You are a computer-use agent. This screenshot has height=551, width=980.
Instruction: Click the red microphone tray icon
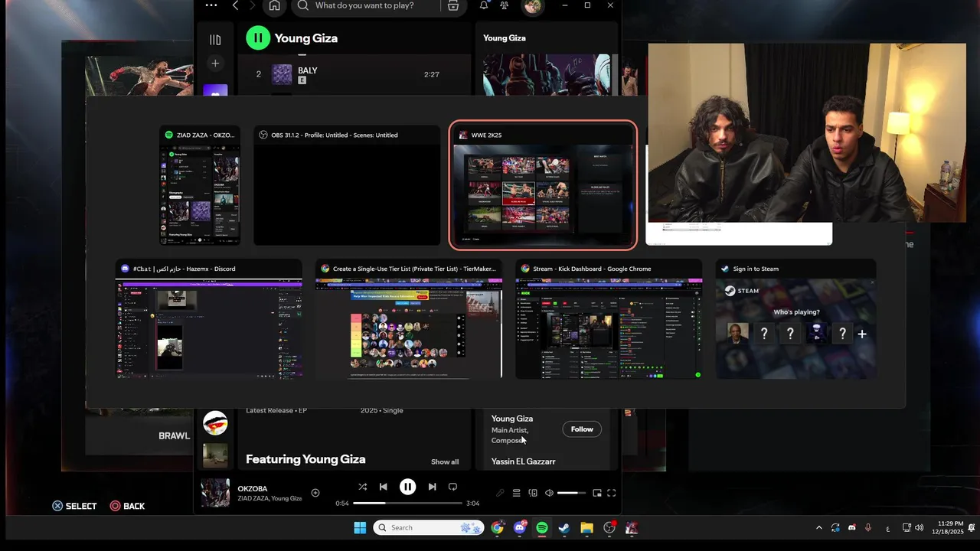(x=868, y=527)
